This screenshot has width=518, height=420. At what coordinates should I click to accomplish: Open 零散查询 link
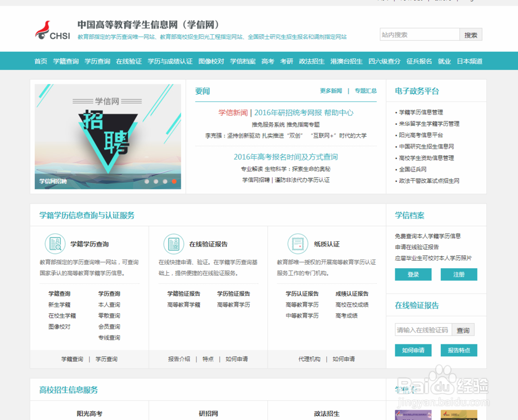pos(109,316)
